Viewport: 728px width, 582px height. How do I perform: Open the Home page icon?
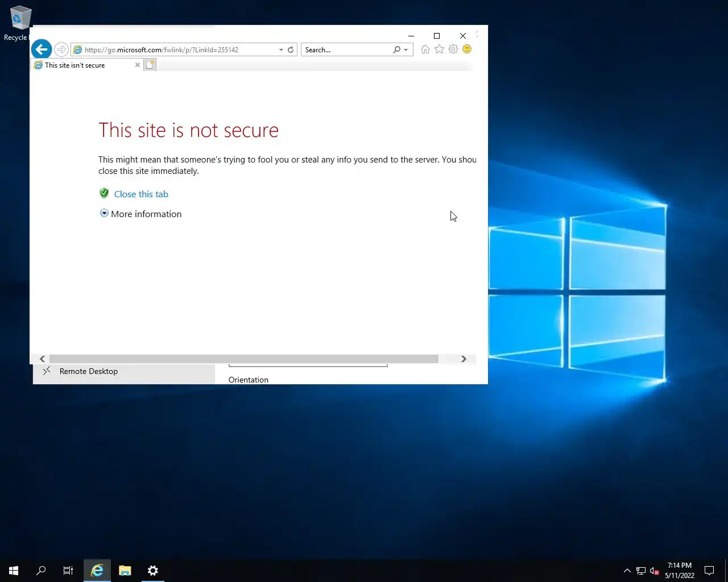pos(425,49)
